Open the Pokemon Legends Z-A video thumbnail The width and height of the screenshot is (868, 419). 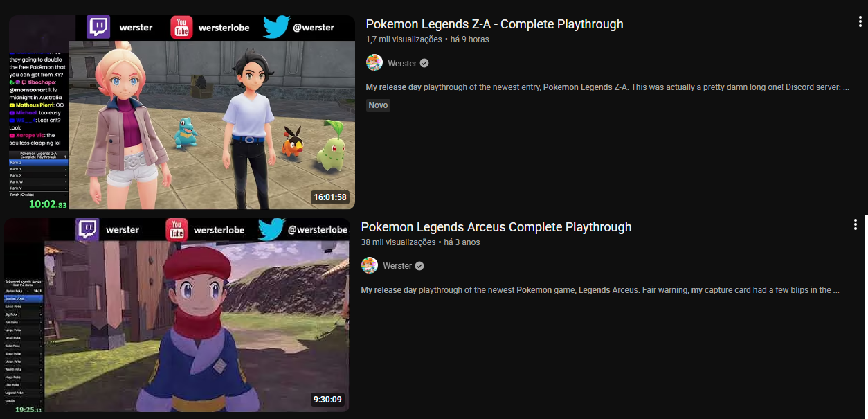tap(182, 112)
